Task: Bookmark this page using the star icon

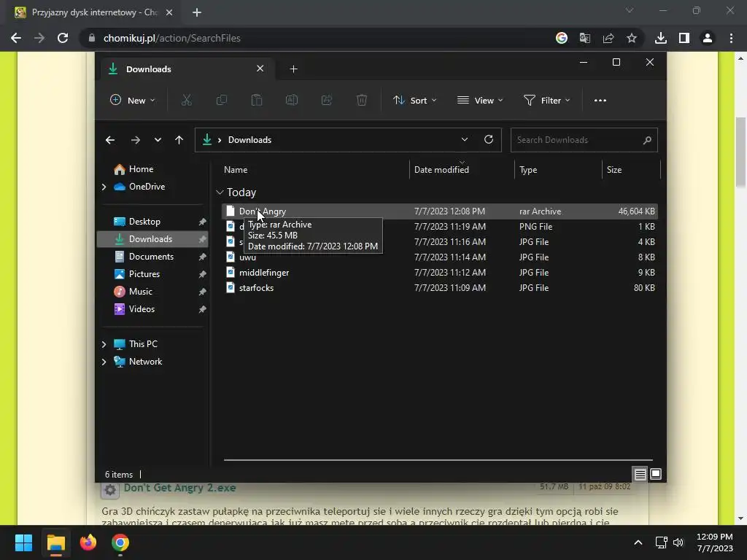Action: (632, 38)
